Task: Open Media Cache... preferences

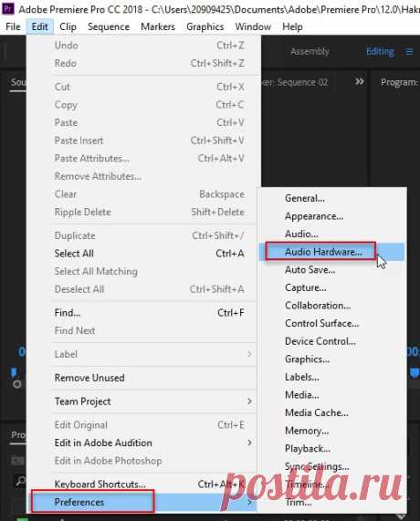Action: [x=331, y=412]
